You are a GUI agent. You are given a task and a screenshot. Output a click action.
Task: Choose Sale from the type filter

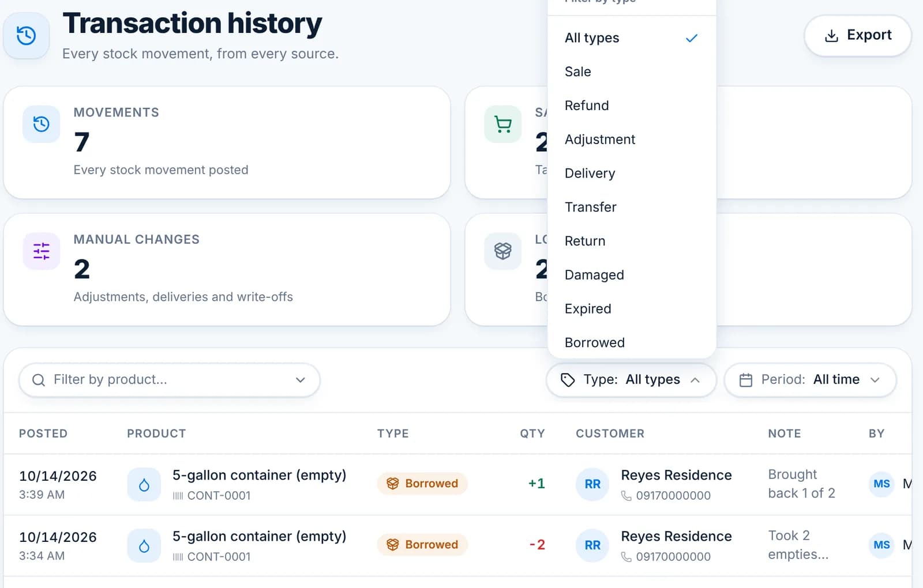[x=632, y=71]
